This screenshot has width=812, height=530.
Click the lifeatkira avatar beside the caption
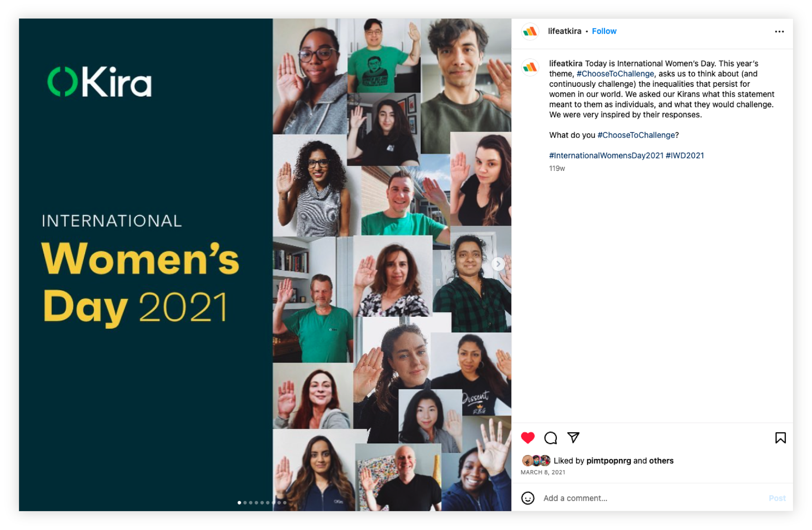coord(530,67)
